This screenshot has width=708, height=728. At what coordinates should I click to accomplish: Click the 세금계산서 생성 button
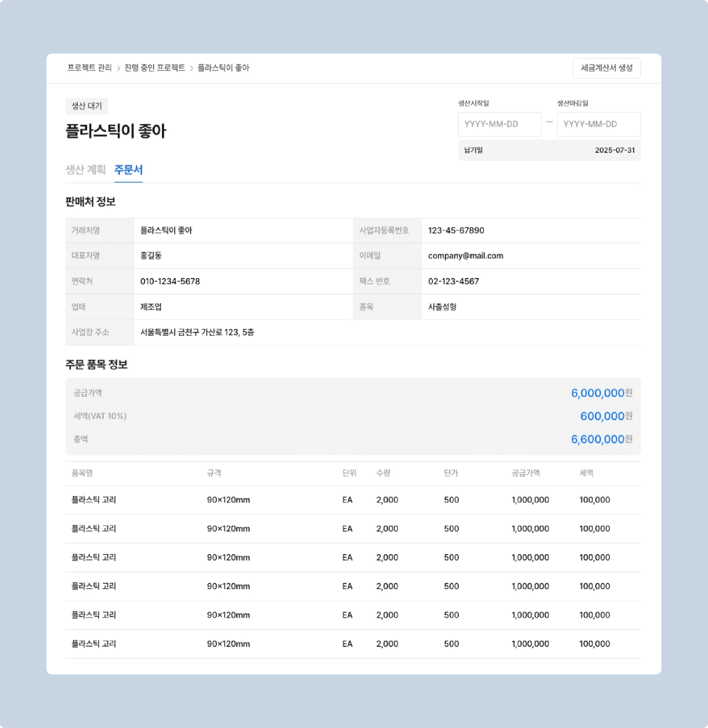coord(606,68)
